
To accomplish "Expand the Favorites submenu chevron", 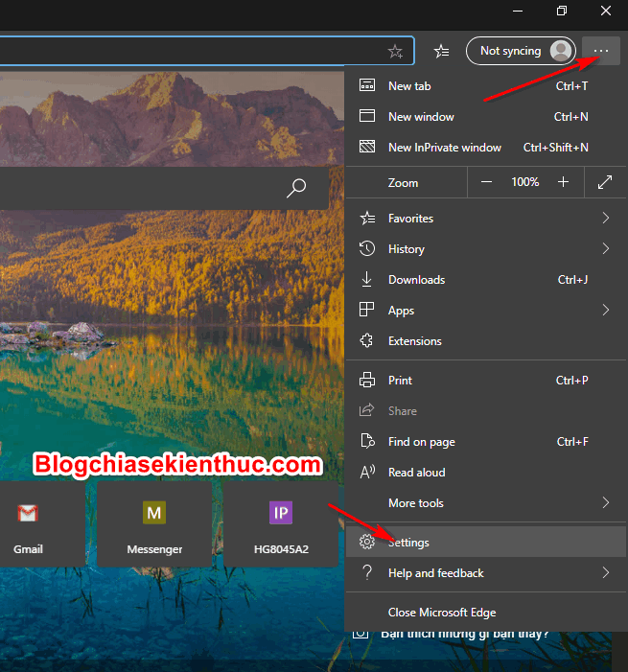I will 605,219.
